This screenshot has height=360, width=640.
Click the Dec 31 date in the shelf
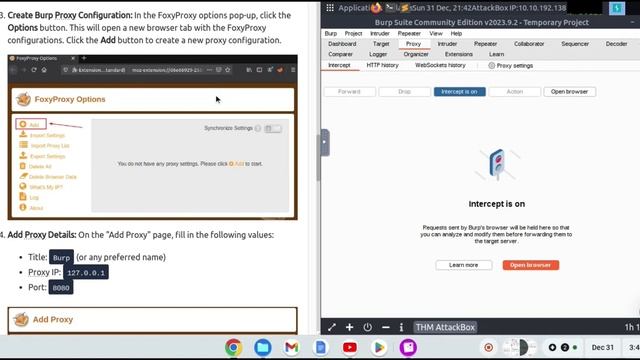click(602, 347)
